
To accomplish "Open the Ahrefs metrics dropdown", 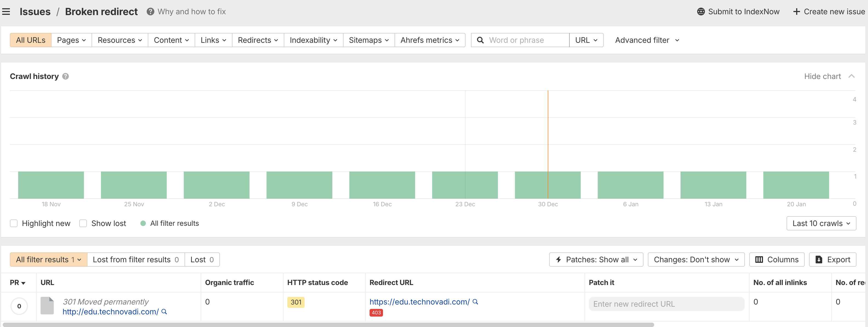I will pos(430,40).
